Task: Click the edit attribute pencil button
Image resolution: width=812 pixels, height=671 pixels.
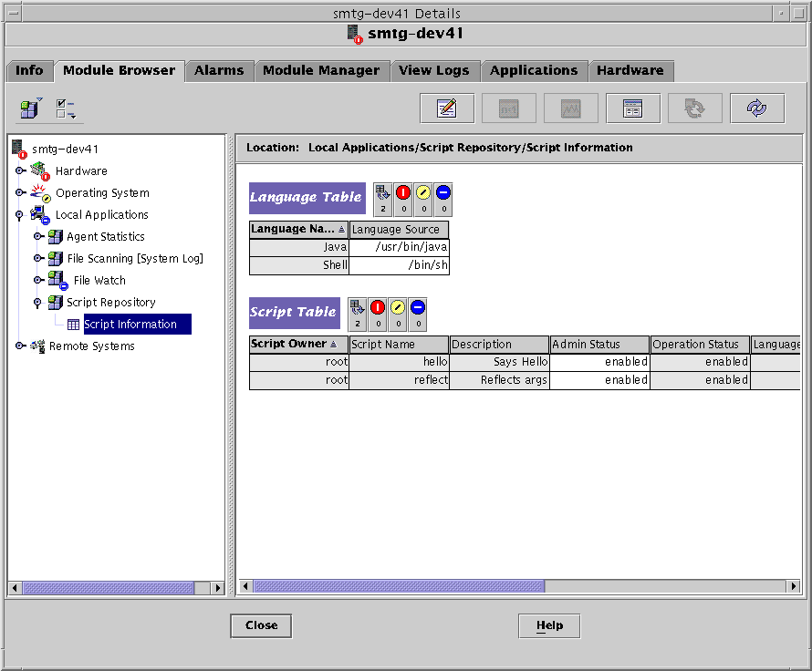Action: point(447,108)
